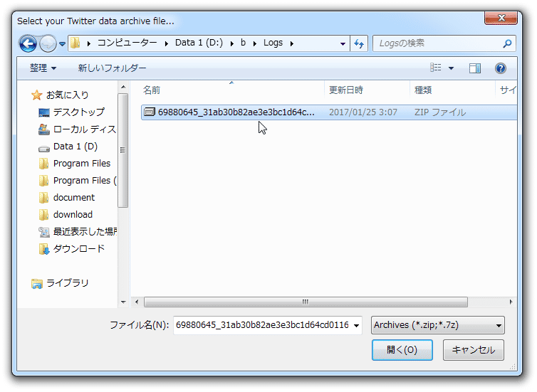Select 最近表示した場所 in the sidebar
Viewport: 537px width, 392px height.
click(x=85, y=232)
